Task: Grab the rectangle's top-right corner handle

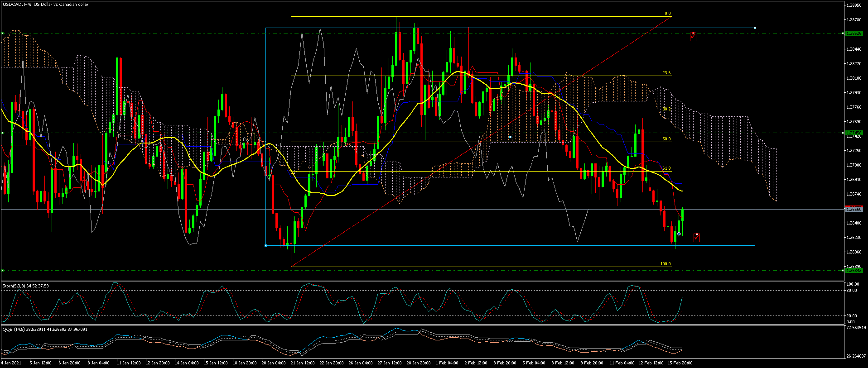Action: pyautogui.click(x=755, y=28)
